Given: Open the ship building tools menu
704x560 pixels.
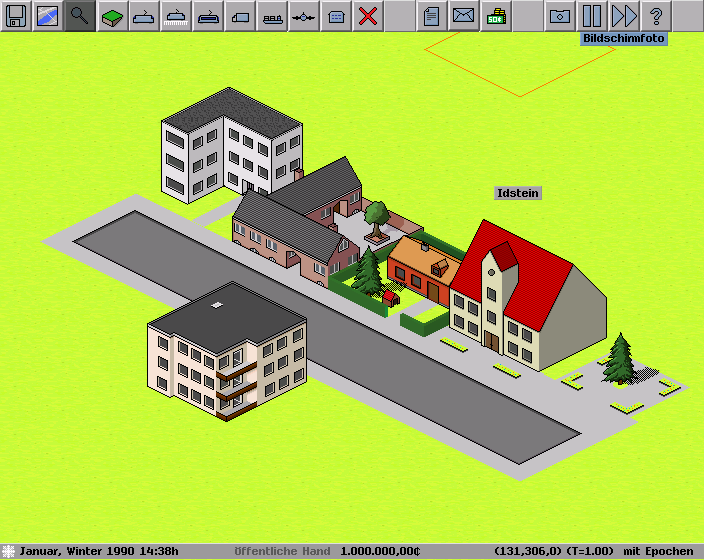Looking at the screenshot, I should pos(272,16).
